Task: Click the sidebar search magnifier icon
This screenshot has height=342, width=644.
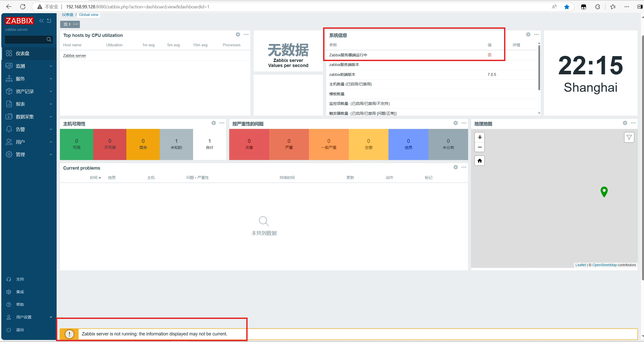Action: click(49, 39)
